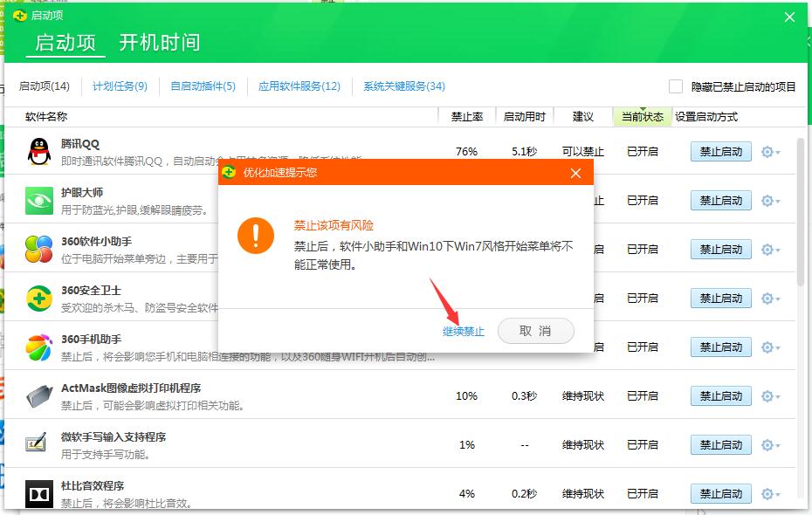Click 禁止启动 for ActMask图像虚拟打印机程序

point(721,396)
